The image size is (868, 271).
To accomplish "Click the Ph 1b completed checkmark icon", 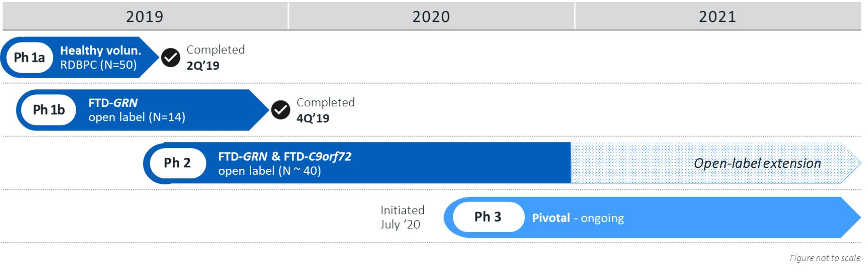I will pos(281,110).
